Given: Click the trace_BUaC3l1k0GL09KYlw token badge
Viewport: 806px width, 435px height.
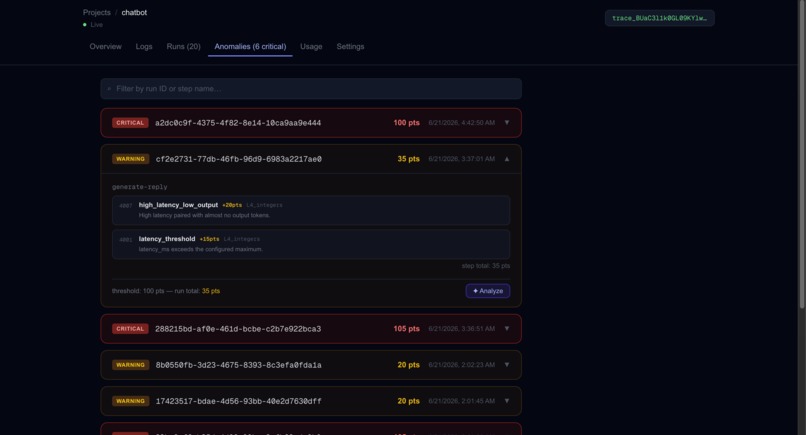Looking at the screenshot, I should click(x=660, y=18).
